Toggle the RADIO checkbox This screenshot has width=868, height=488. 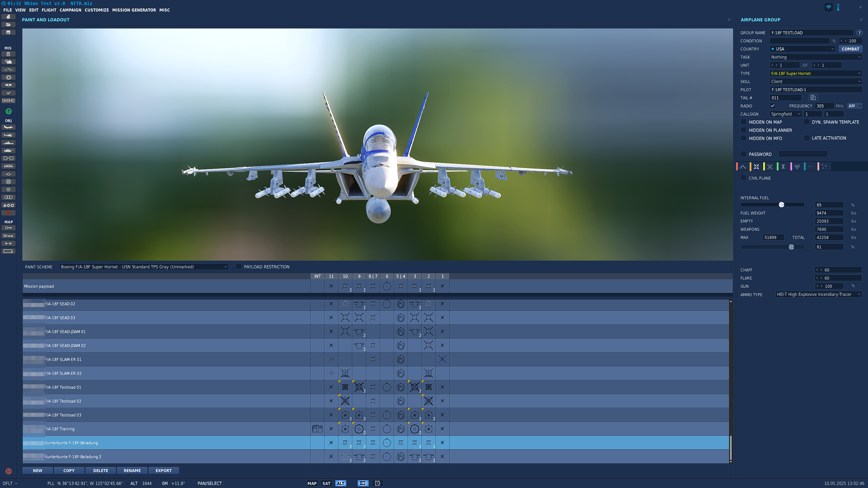(773, 106)
